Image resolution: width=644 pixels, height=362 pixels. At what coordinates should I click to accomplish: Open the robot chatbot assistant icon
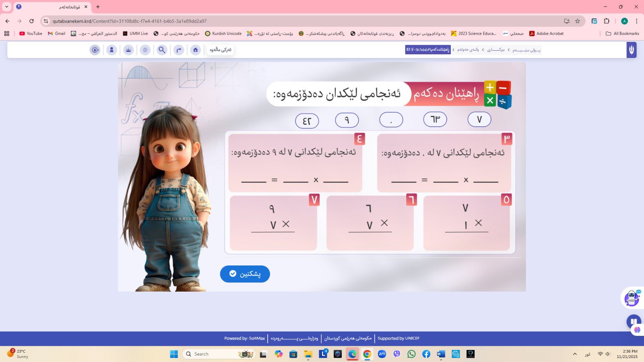[632, 298]
